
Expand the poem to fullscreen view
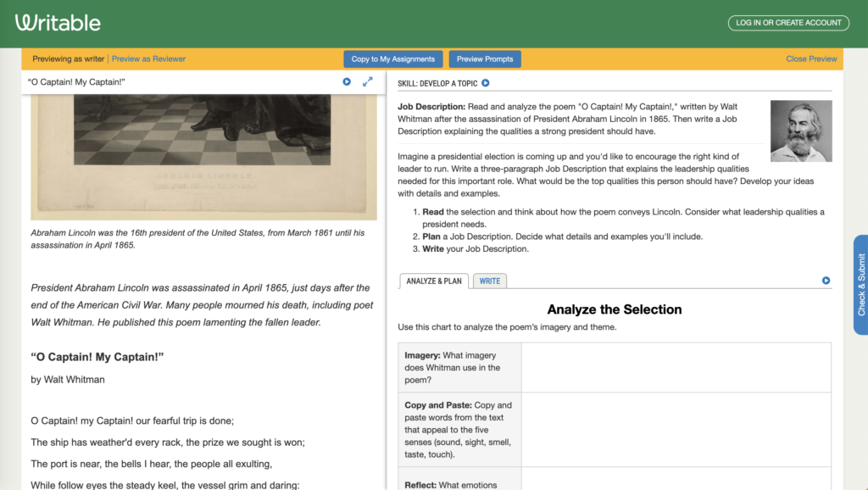[x=368, y=81]
